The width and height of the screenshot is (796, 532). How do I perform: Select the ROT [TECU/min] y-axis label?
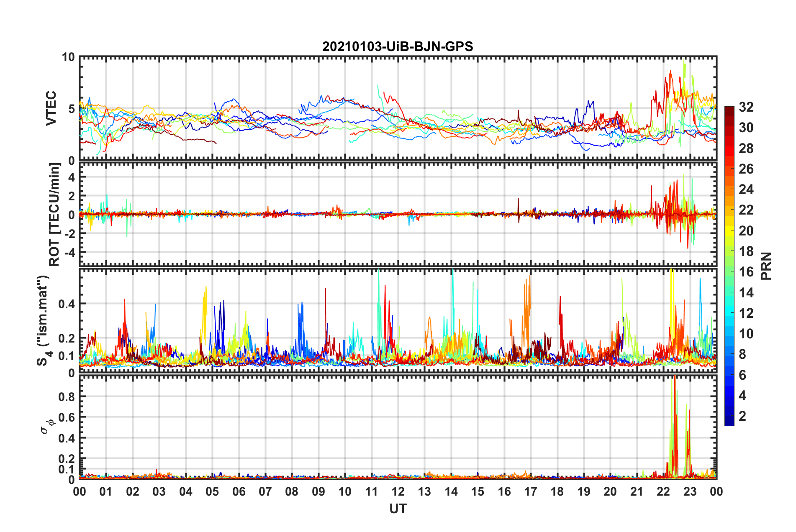[x=54, y=215]
